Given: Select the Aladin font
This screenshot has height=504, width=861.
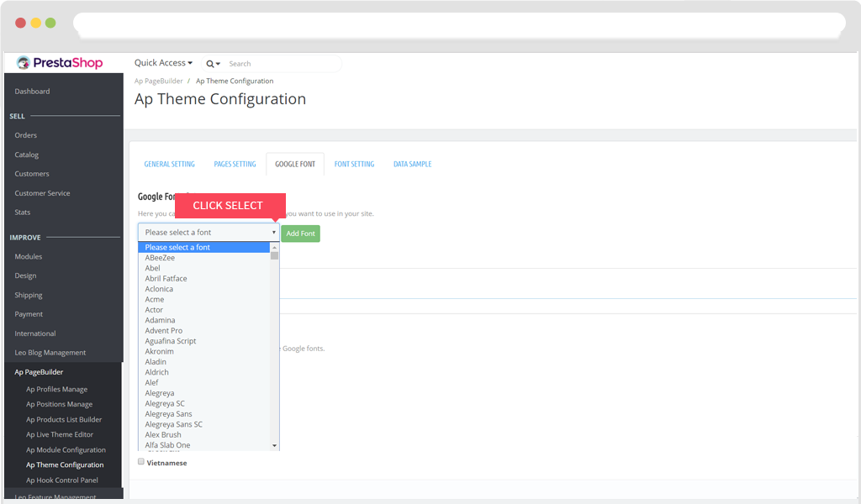Looking at the screenshot, I should [x=204, y=362].
